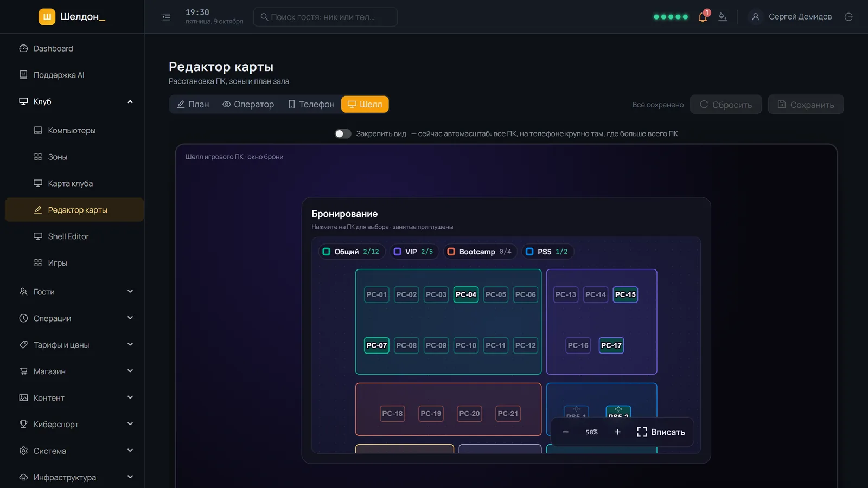Screen dimensions: 868x488
Task: Click the logout icon next to Сергей Демидов
Action: click(x=848, y=17)
